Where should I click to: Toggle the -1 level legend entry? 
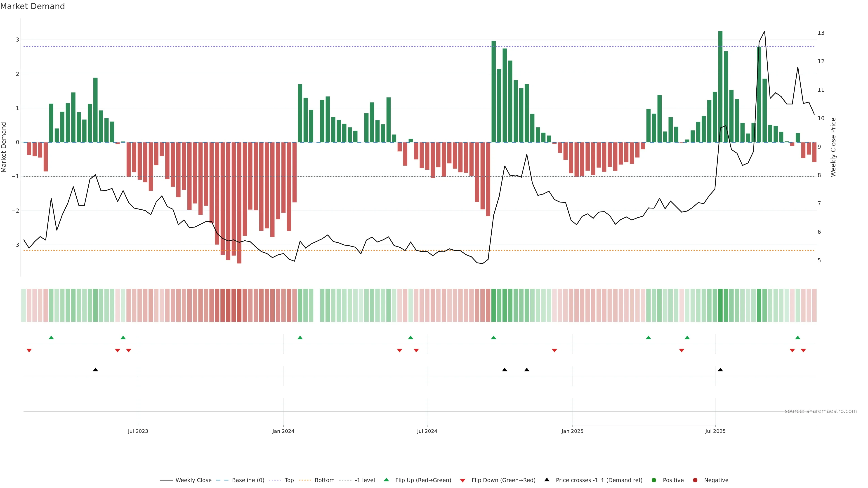[365, 480]
